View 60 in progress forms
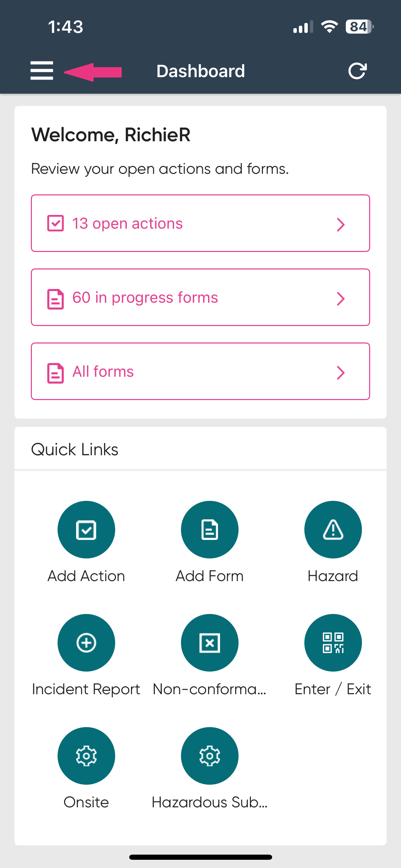 [x=145, y=298]
